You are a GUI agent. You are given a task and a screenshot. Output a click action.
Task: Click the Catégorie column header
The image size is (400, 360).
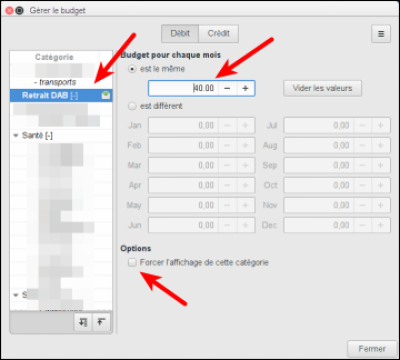coord(54,57)
